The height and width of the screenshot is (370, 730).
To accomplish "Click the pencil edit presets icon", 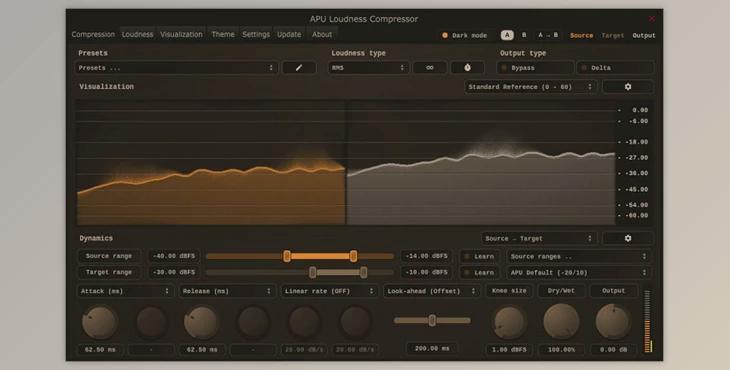I will tap(299, 68).
